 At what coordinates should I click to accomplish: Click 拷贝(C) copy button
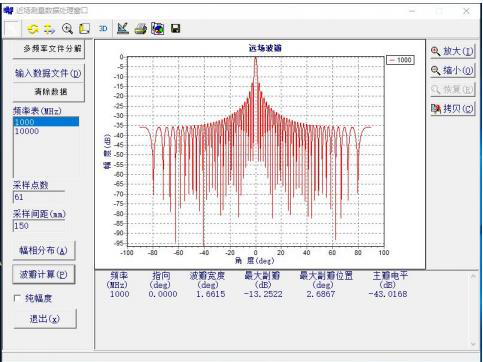coord(452,109)
